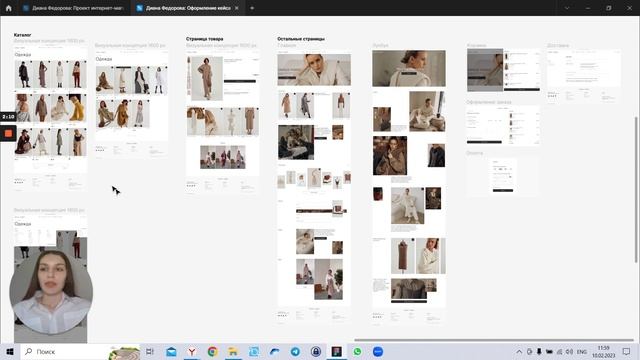Image resolution: width=640 pixels, height=360 pixels.
Task: Select the Главная page frame
Action: click(x=314, y=187)
